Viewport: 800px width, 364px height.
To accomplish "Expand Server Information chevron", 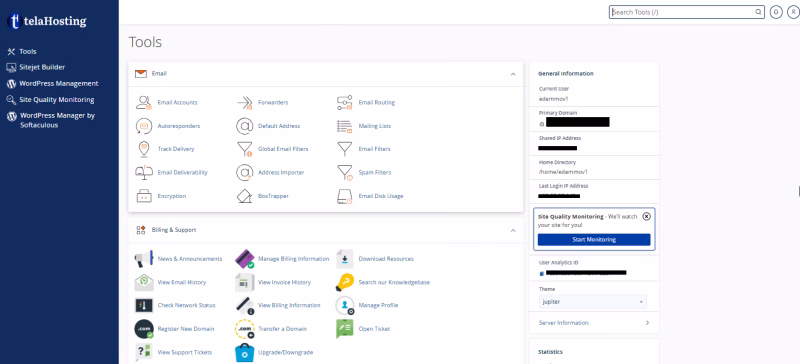I will coord(647,323).
